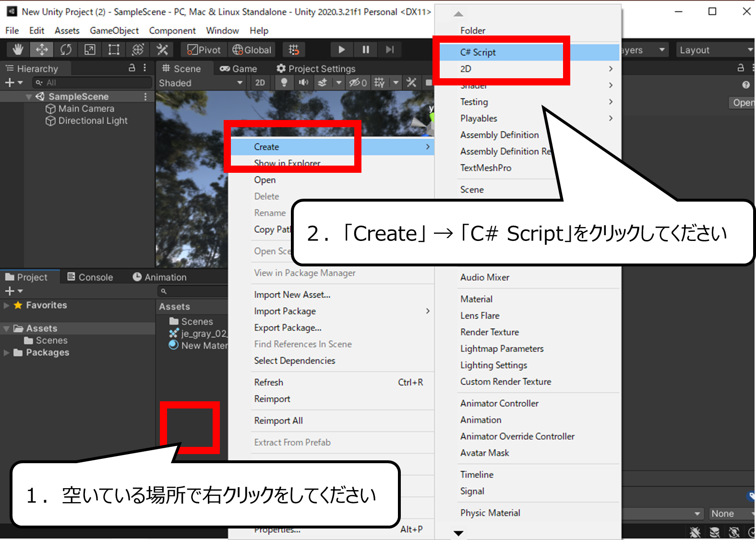Open the Edit menu
Screen dimensions: 756x540
coord(36,31)
